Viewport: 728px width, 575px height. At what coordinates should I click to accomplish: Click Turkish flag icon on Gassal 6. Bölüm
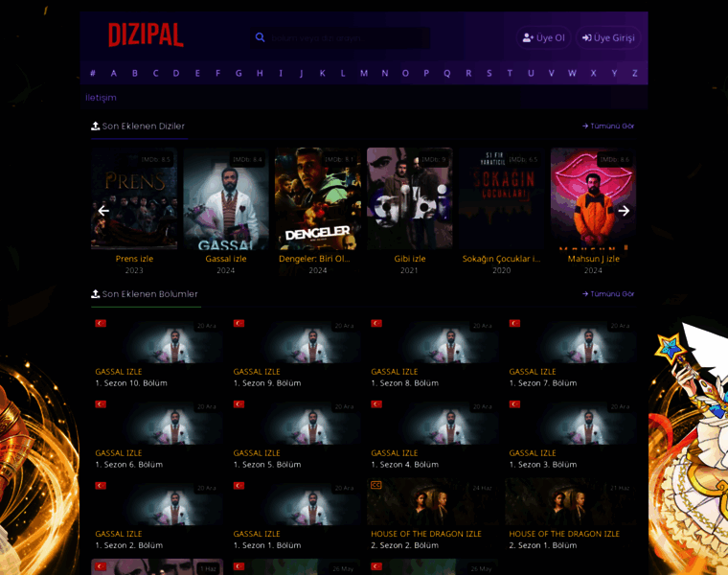point(101,404)
